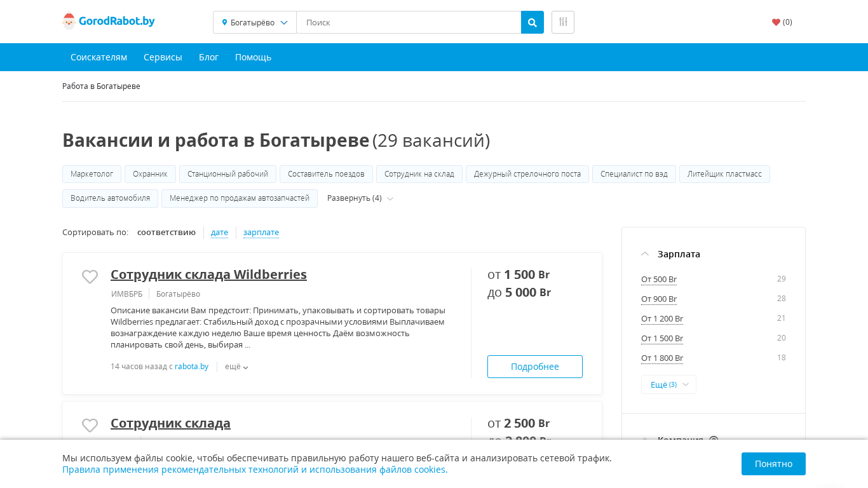Open the Сервисы menu
This screenshot has height=488, width=868.
[x=163, y=57]
